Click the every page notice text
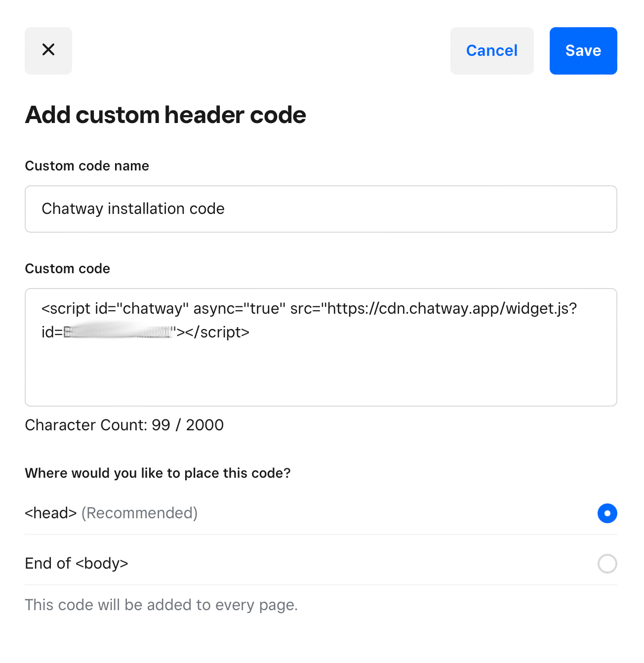The width and height of the screenshot is (644, 663). click(161, 605)
